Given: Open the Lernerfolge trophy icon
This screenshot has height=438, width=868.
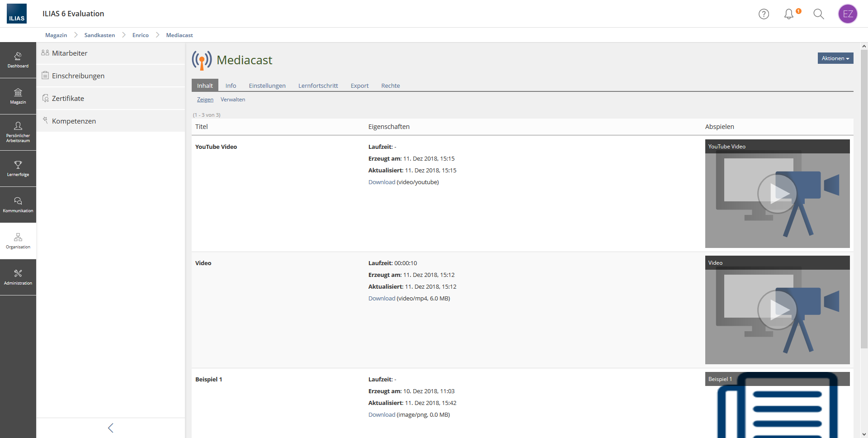Looking at the screenshot, I should coord(18,168).
